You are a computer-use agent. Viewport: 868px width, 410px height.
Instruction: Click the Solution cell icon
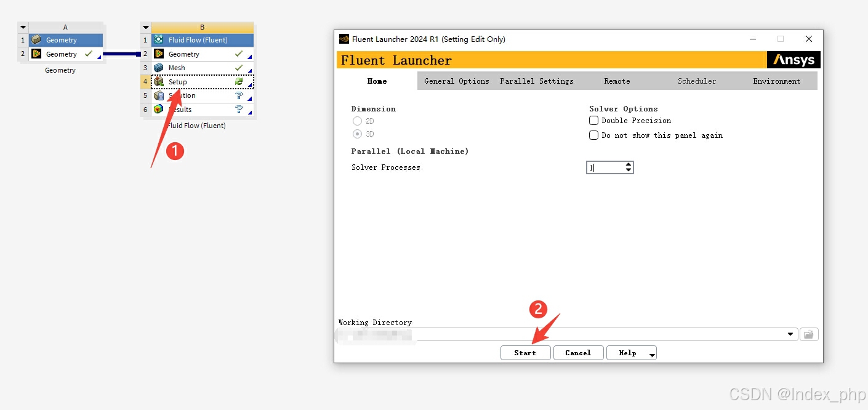[x=158, y=95]
